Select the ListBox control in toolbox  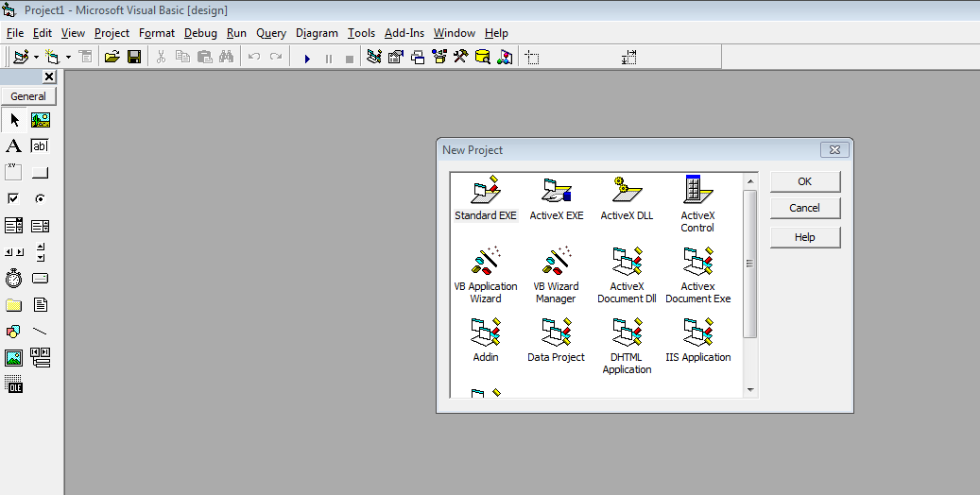click(x=40, y=226)
